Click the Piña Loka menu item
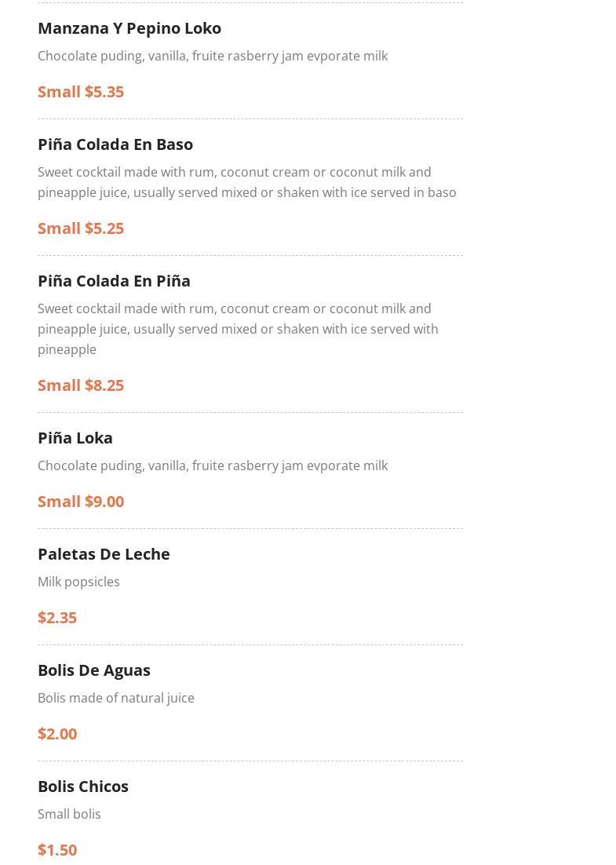The width and height of the screenshot is (616, 865). 75,438
